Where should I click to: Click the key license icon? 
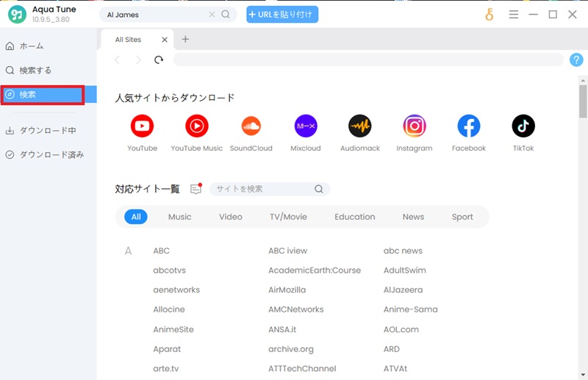tap(489, 15)
